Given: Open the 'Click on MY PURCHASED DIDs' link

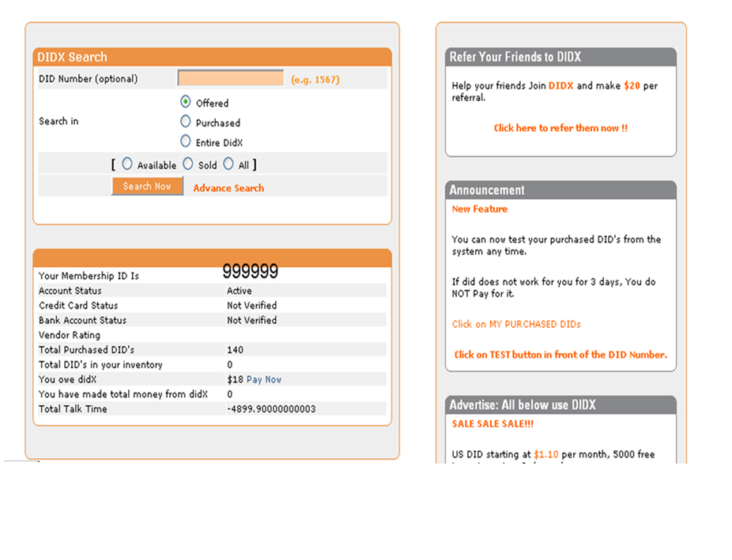Looking at the screenshot, I should pyautogui.click(x=516, y=324).
